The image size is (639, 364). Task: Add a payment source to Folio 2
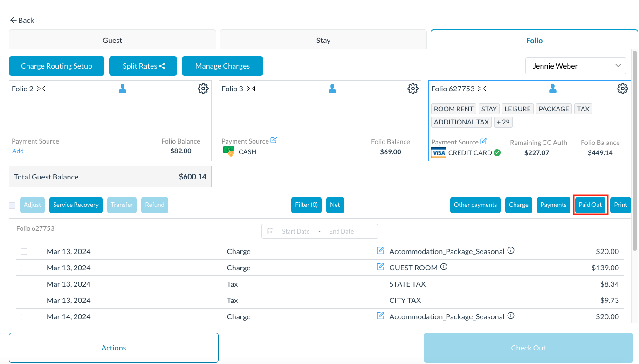18,151
